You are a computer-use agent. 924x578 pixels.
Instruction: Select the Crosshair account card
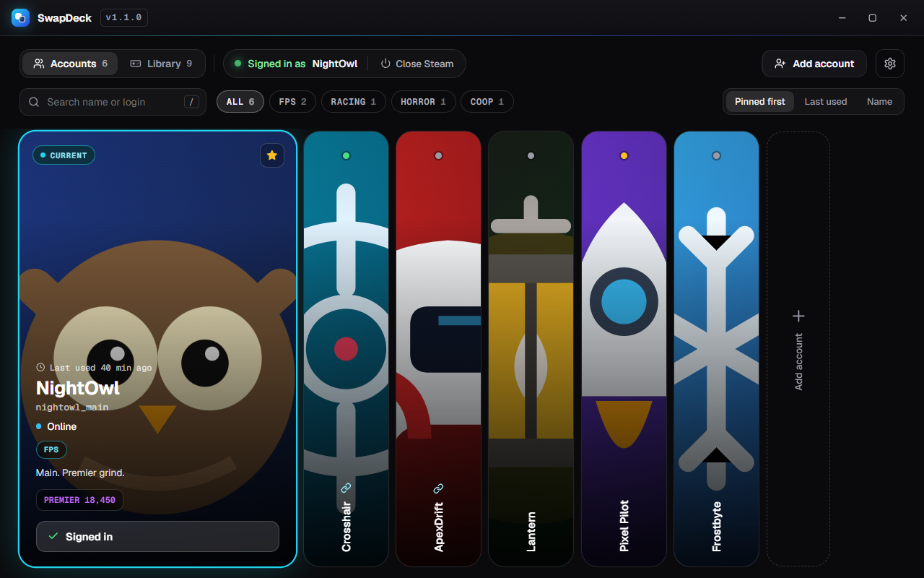click(346, 349)
